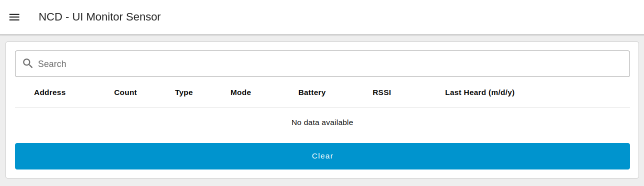Clear the sensor list with Clear button
Screen dimensions: 644x186
[322, 156]
